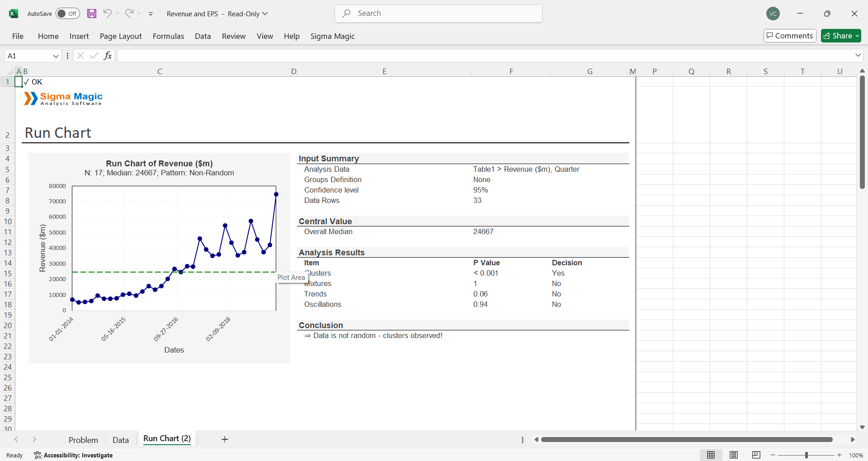Click the Undo arrow icon
Image resolution: width=868 pixels, height=461 pixels.
(107, 13)
